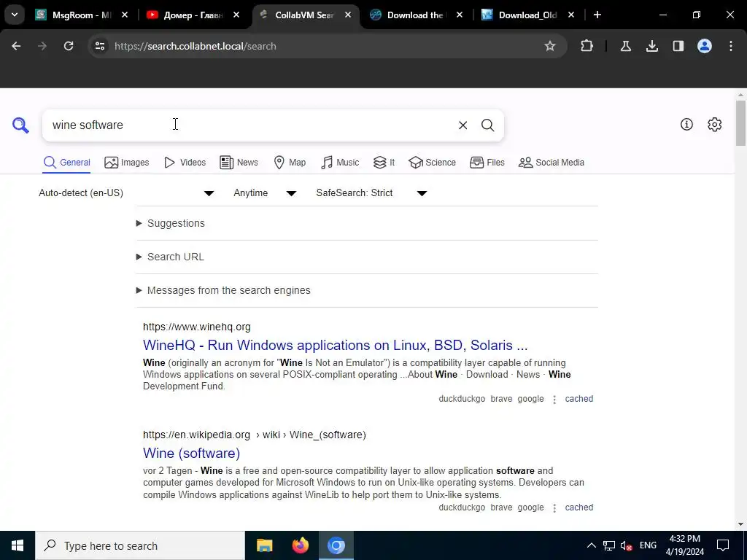Screen dimensions: 747x560
Task: Submit search with magnifier button
Action: click(x=487, y=125)
